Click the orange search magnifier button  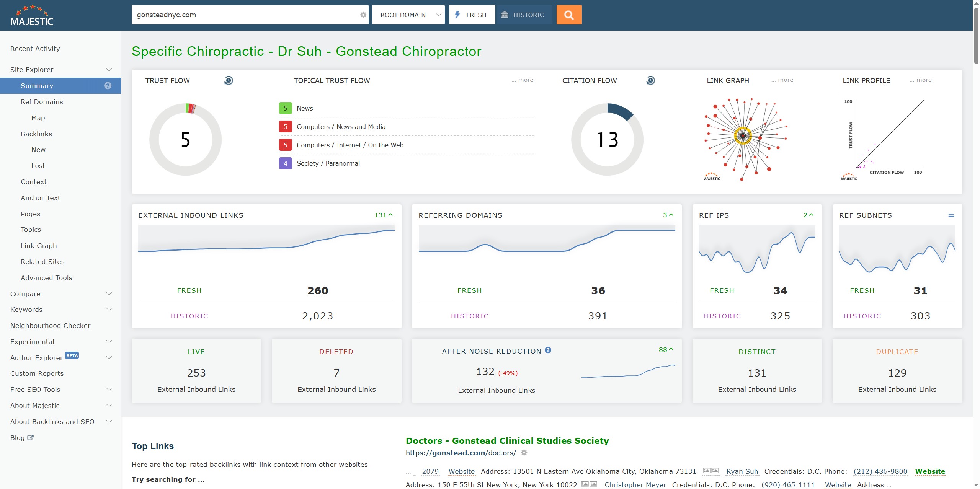(x=569, y=15)
